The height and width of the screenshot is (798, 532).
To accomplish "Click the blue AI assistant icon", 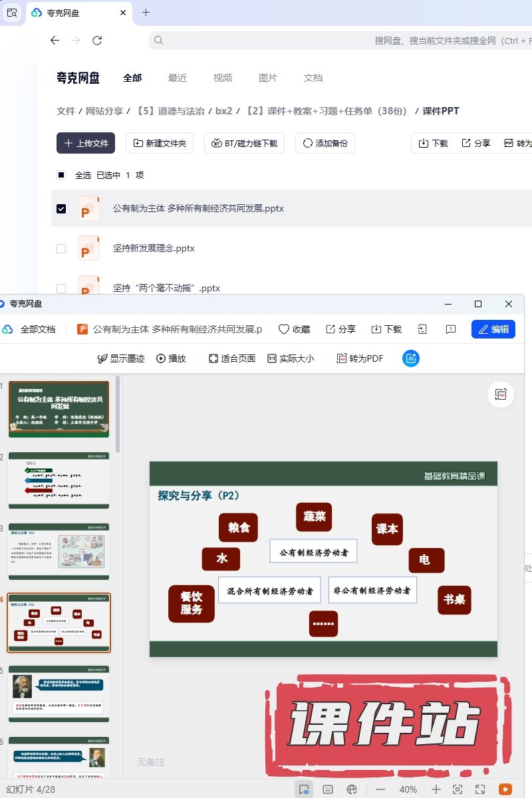I will [x=411, y=358].
